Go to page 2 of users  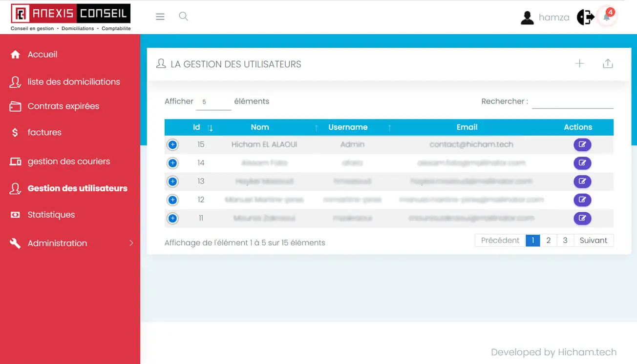549,241
